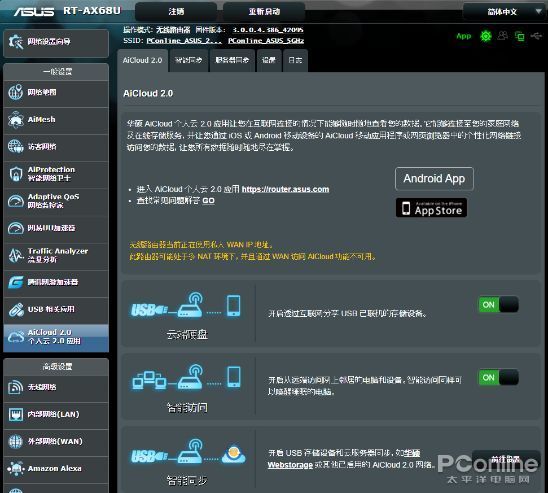Click the Smart Access (智能访问) diagram icon
This screenshot has height=493, width=548.
pyautogui.click(x=186, y=377)
